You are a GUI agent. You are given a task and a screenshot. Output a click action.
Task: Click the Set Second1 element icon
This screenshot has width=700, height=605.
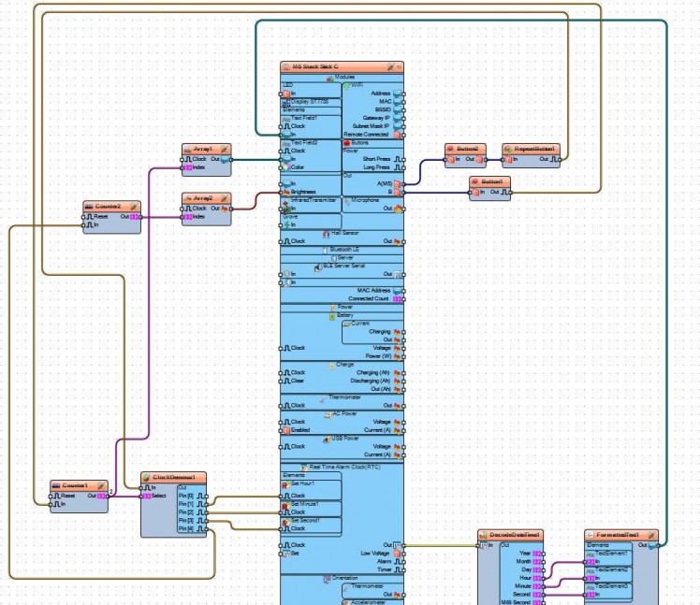click(x=285, y=522)
